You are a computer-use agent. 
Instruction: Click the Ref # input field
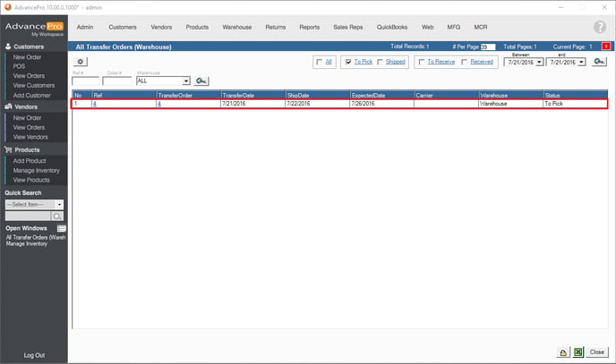click(85, 81)
